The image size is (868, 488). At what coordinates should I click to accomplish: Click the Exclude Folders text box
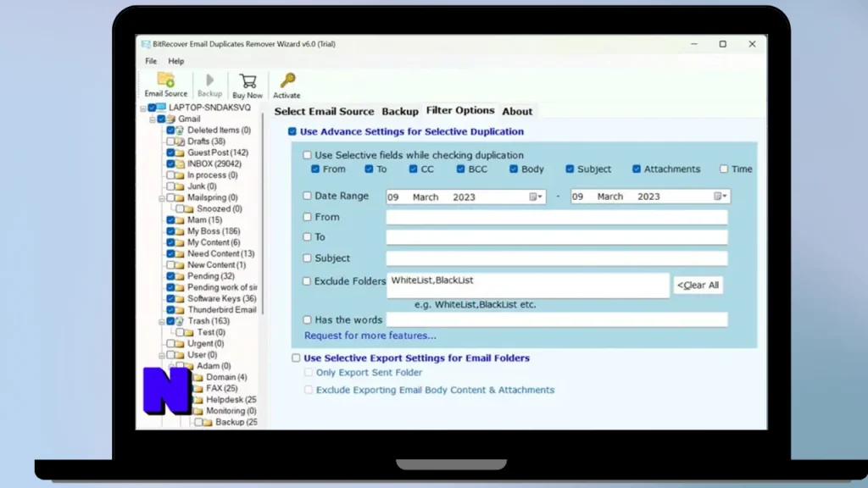[x=527, y=286]
